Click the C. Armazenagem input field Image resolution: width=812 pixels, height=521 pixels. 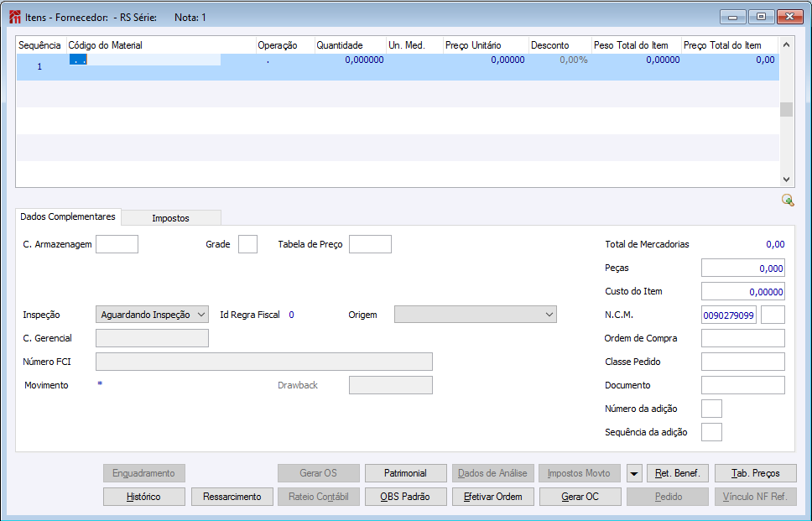pyautogui.click(x=117, y=244)
